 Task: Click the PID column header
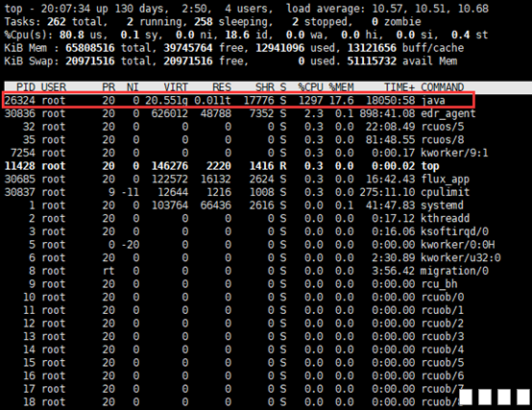(x=26, y=87)
